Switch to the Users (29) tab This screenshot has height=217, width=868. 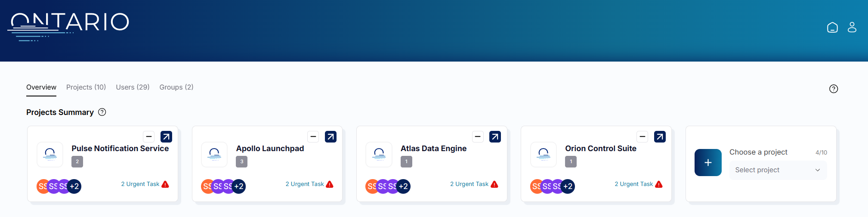click(133, 87)
